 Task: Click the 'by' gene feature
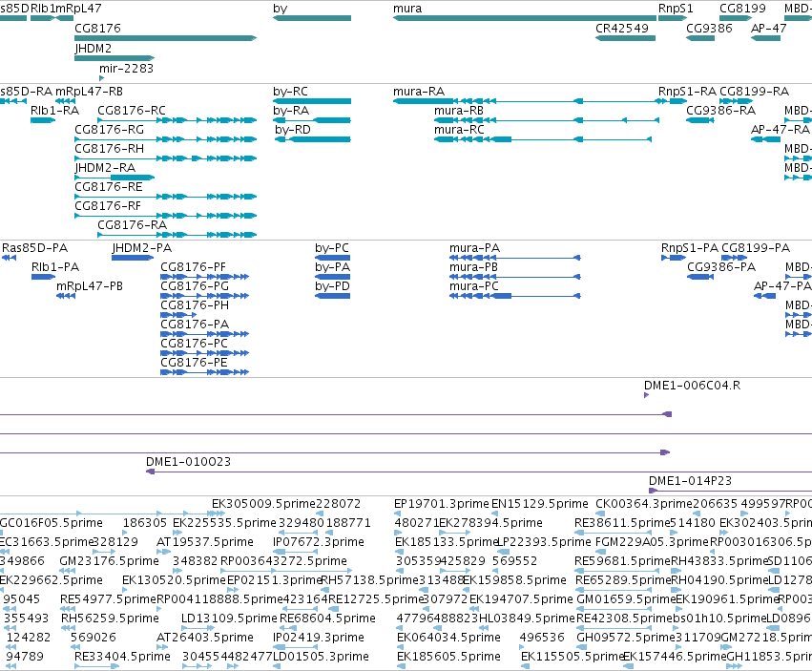(x=312, y=18)
